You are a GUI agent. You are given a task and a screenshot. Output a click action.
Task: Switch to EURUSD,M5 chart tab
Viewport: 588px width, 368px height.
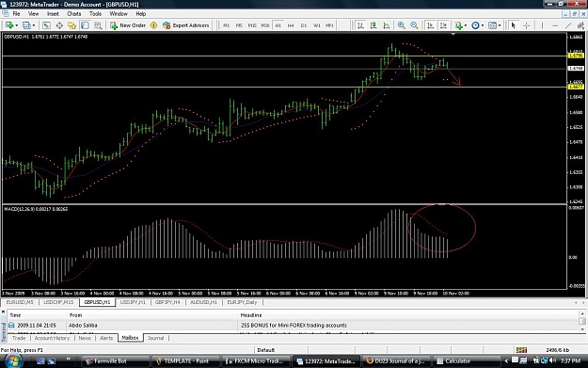pyautogui.click(x=20, y=302)
